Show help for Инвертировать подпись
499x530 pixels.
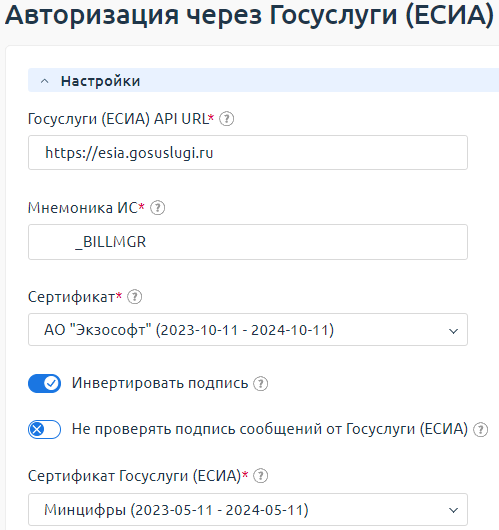[x=261, y=384]
